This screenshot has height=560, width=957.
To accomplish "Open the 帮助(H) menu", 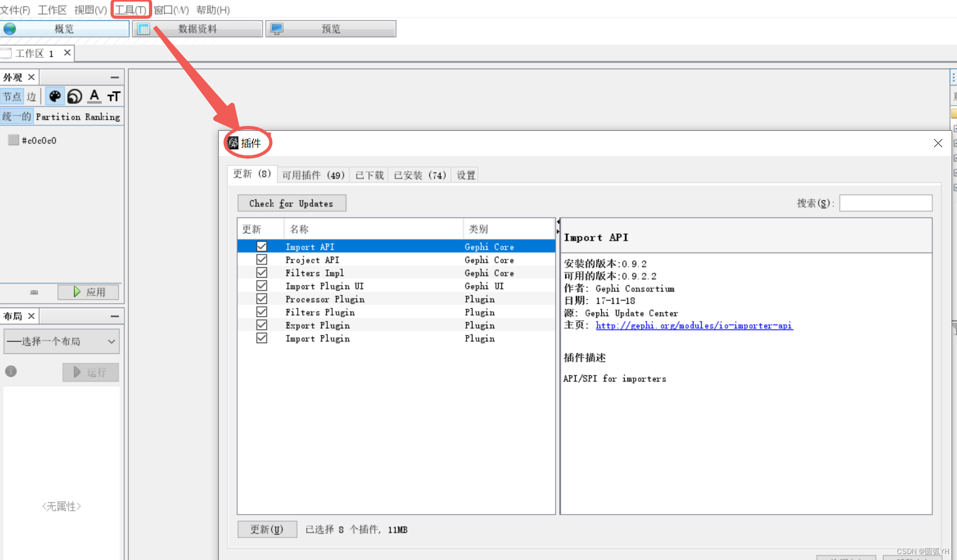I will click(x=213, y=10).
